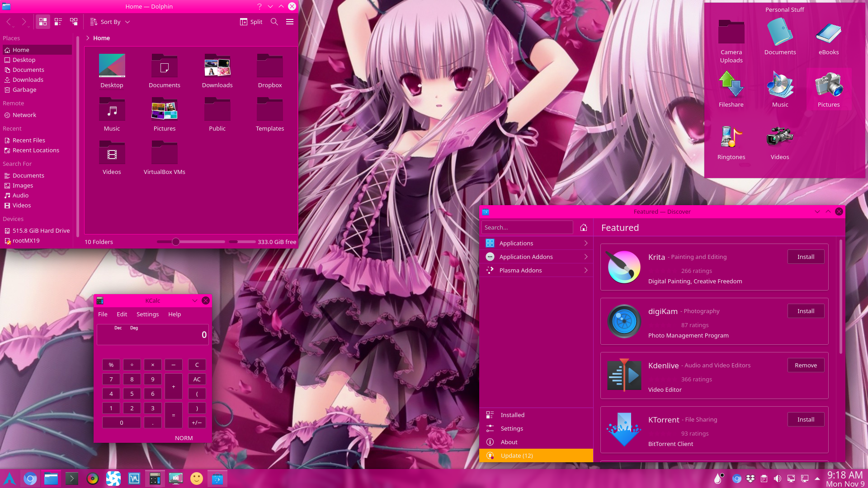Remove Kdenlive in Discover
This screenshot has width=868, height=488.
pos(806,365)
